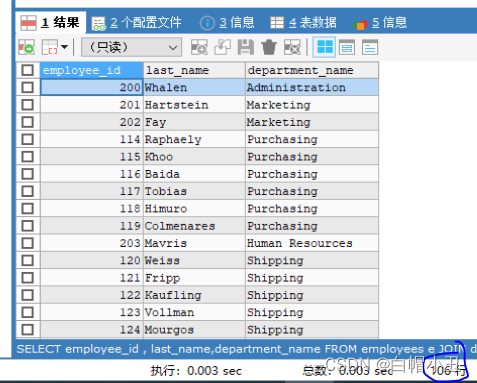This screenshot has width=477, height=383.
Task: Sort by last_name column header
Action: click(x=194, y=70)
